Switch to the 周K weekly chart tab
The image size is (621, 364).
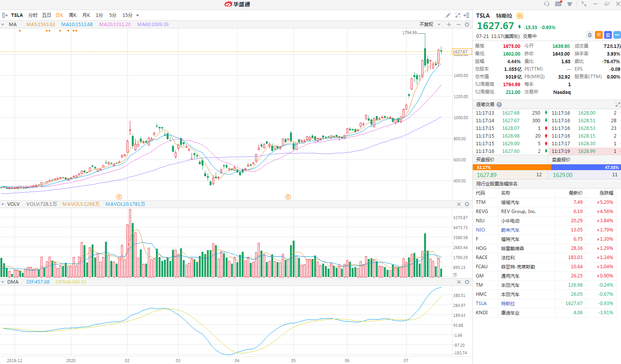[x=73, y=15]
